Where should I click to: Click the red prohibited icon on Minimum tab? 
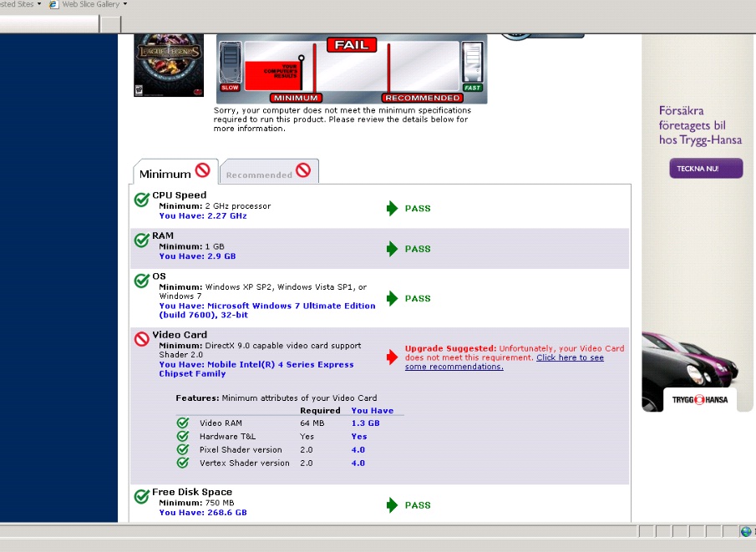tap(202, 170)
